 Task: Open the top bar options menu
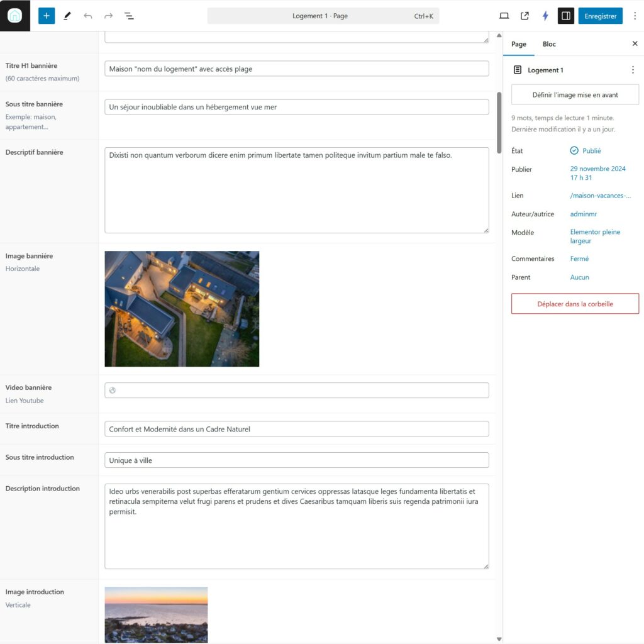click(x=635, y=16)
